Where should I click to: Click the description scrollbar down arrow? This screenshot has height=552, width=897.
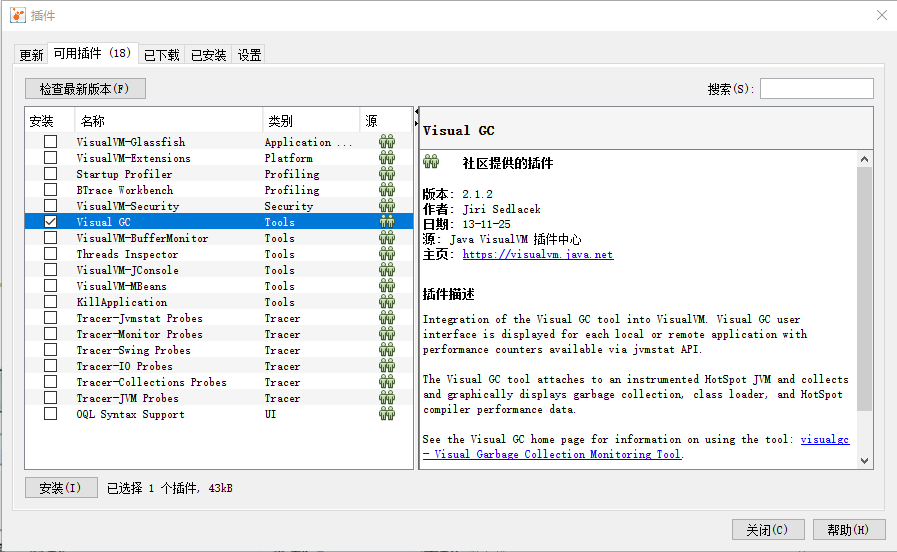click(864, 460)
